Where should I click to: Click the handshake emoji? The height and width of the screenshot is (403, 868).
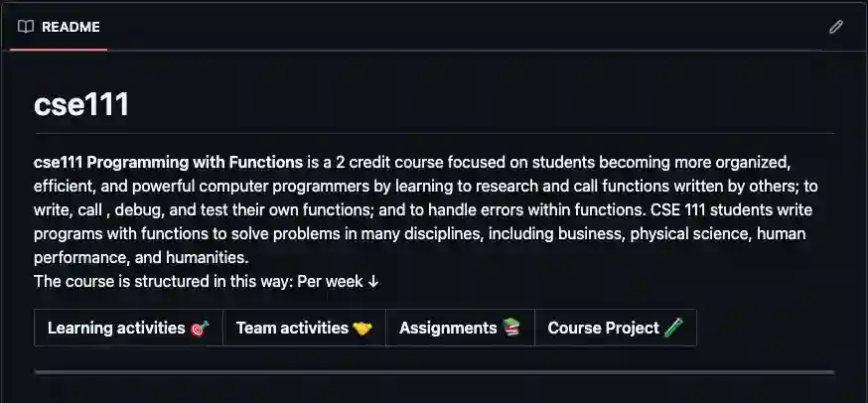tap(362, 328)
